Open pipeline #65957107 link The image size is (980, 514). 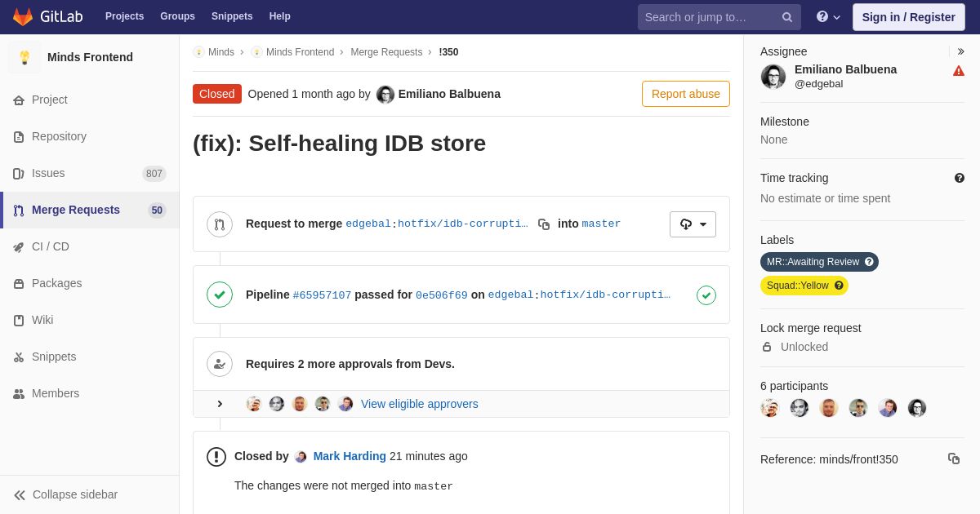[322, 295]
